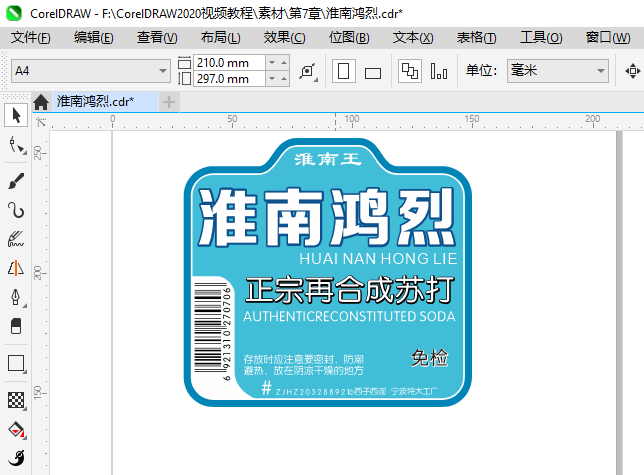644x475 pixels.
Task: Select the Mirror symmetry tool
Action: click(16, 268)
